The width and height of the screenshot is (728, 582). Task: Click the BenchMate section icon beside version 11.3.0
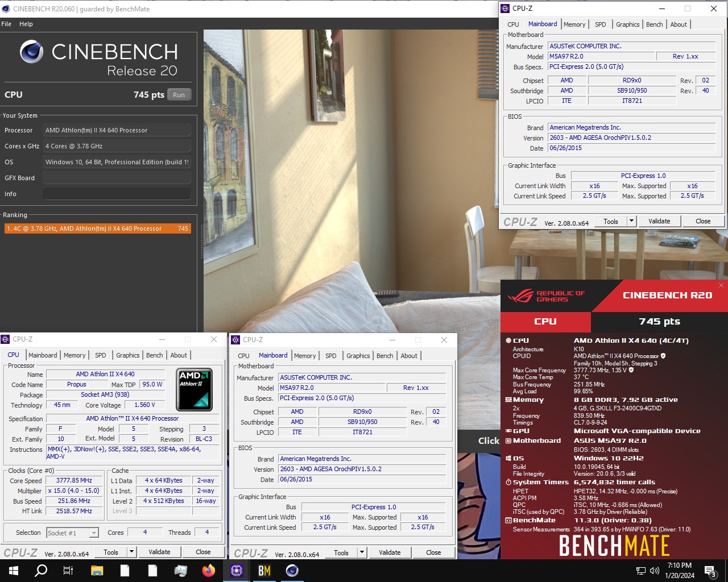(x=508, y=520)
